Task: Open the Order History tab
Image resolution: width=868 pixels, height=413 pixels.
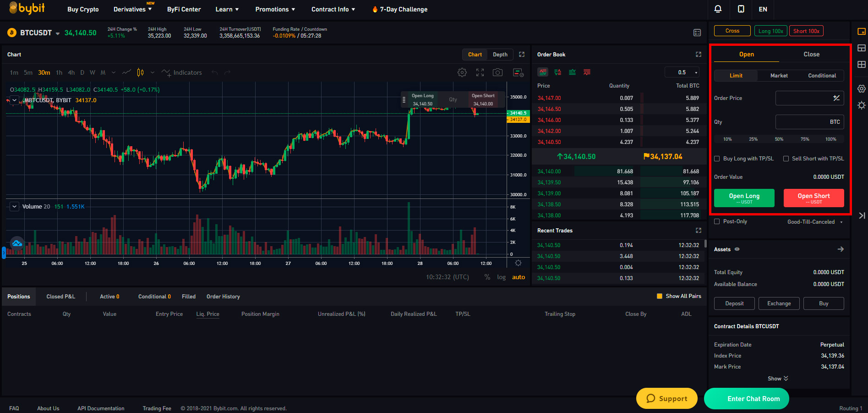Action: coord(223,297)
